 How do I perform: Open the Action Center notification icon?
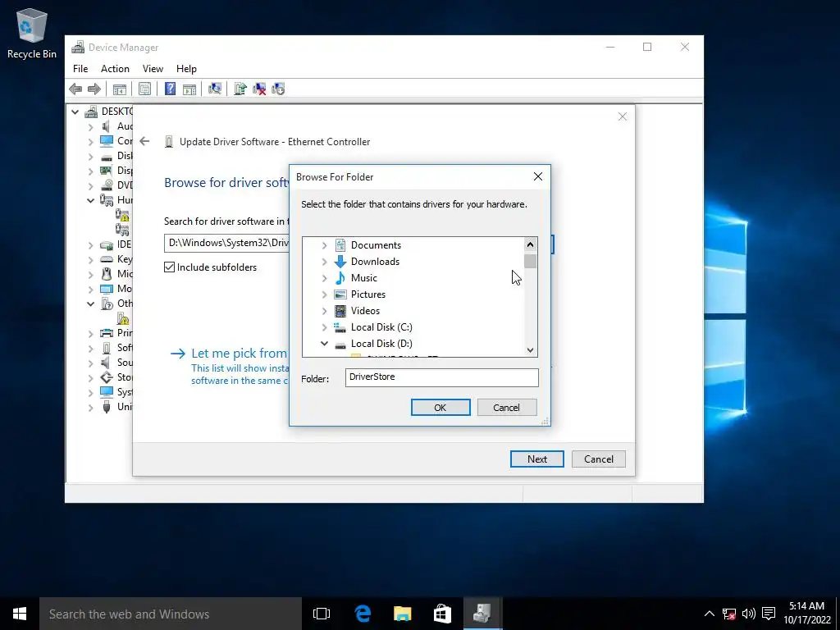[769, 614]
